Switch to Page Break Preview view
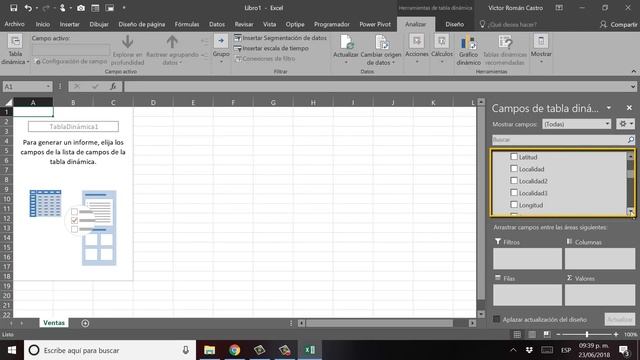Screen dimensions: 640x360 tap(547, 334)
